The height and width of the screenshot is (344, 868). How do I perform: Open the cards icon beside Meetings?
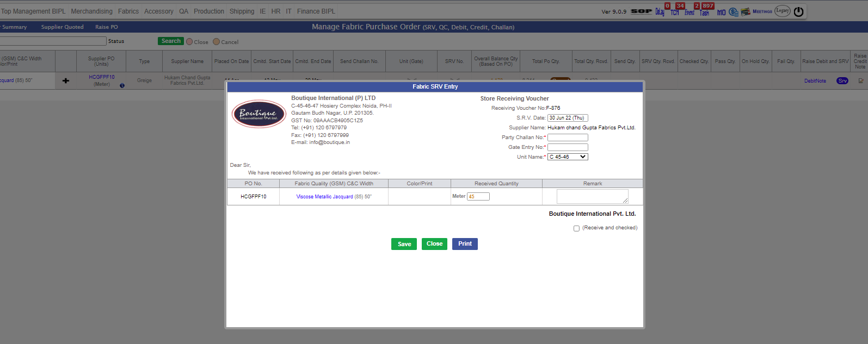[746, 12]
